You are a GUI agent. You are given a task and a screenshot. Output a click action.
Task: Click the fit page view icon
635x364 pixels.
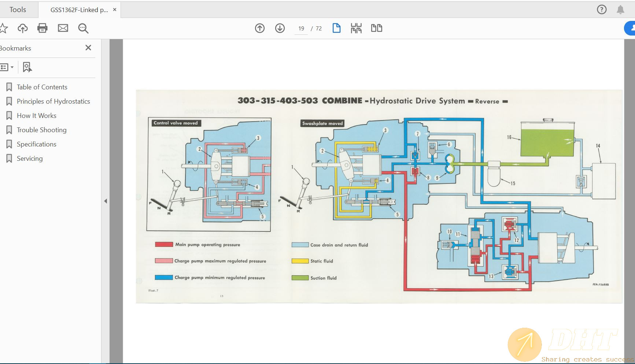336,28
